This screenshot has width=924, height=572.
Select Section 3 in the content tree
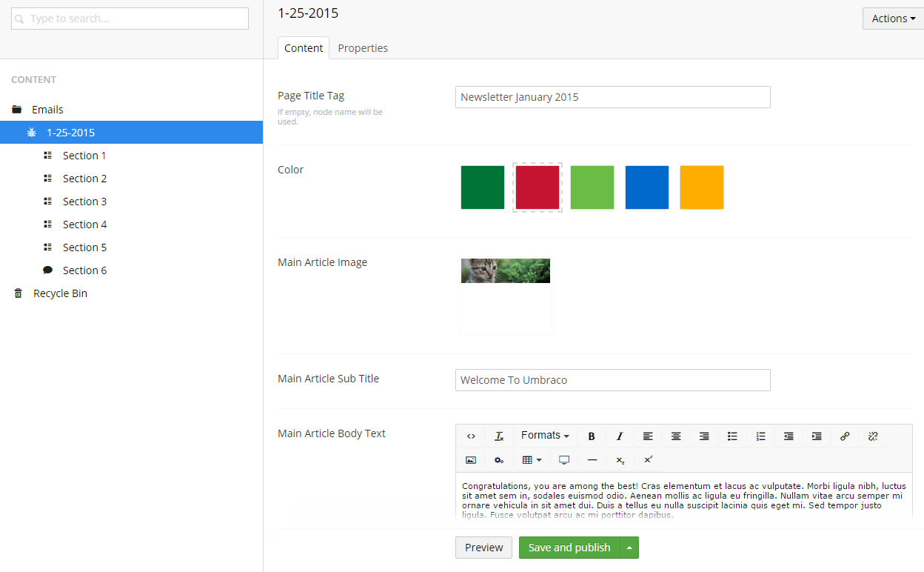84,202
